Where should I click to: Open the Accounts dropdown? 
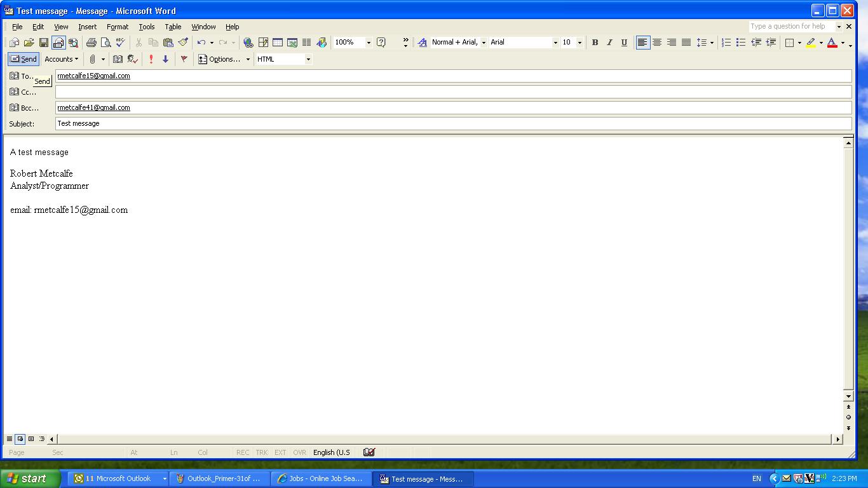coord(61,59)
